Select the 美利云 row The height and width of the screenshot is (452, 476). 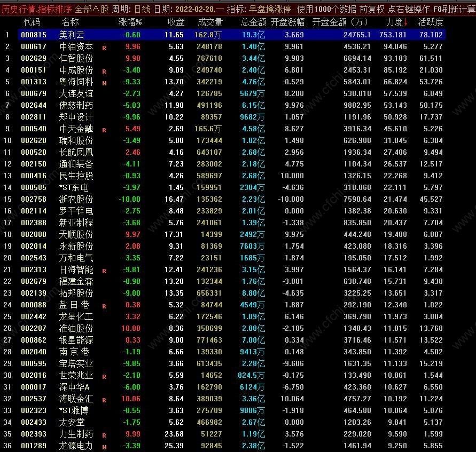(x=232, y=35)
